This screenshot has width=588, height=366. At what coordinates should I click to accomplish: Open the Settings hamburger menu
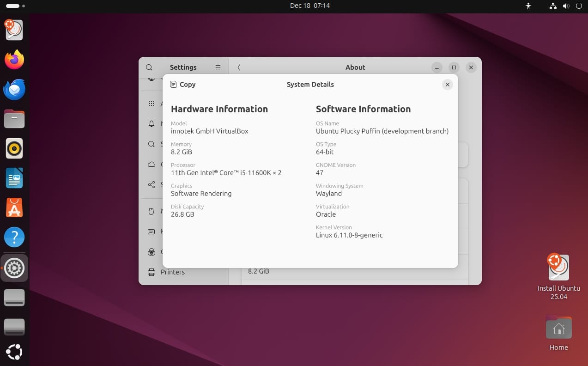point(218,67)
